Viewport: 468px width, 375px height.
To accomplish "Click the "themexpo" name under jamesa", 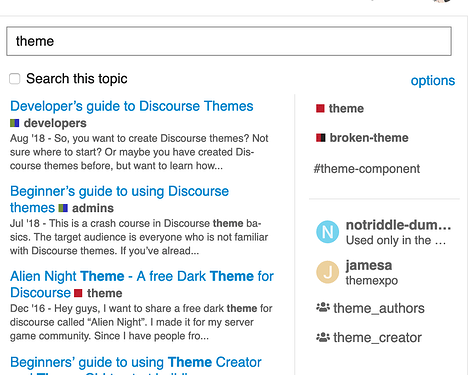I will point(372,281).
